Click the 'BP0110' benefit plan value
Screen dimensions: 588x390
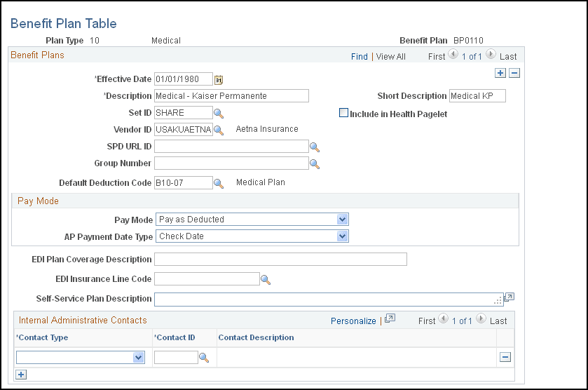click(468, 41)
